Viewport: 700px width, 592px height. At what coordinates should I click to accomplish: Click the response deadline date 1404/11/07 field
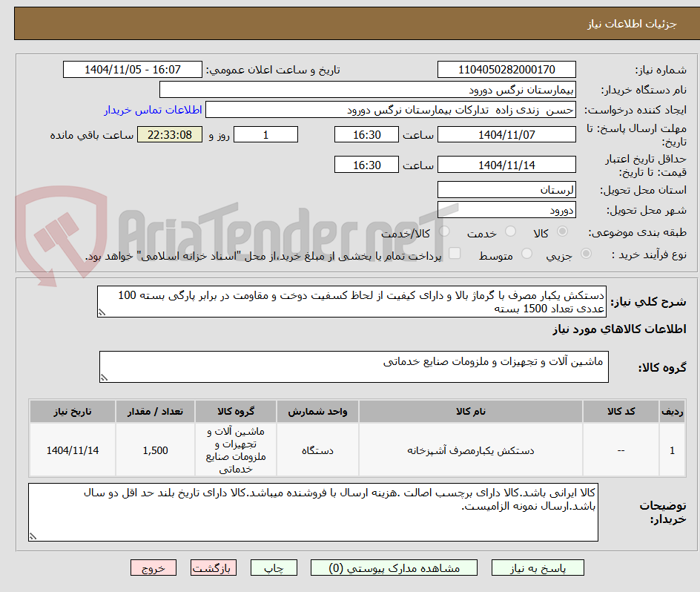click(506, 134)
